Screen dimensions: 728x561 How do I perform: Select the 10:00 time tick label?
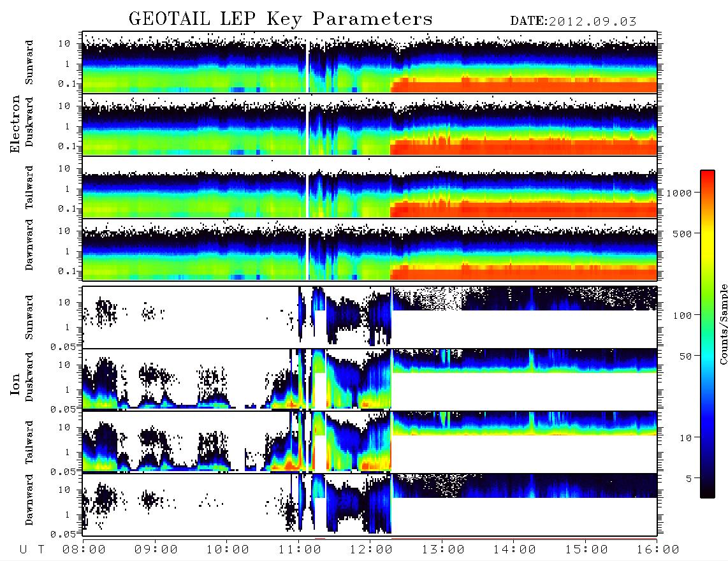click(x=228, y=550)
